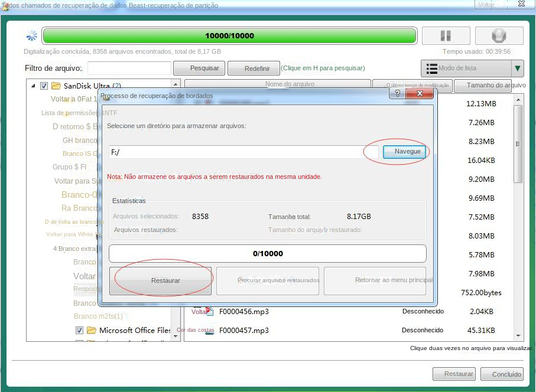Click the spinning loading icon top left
This screenshot has width=536, height=392.
coord(31,35)
